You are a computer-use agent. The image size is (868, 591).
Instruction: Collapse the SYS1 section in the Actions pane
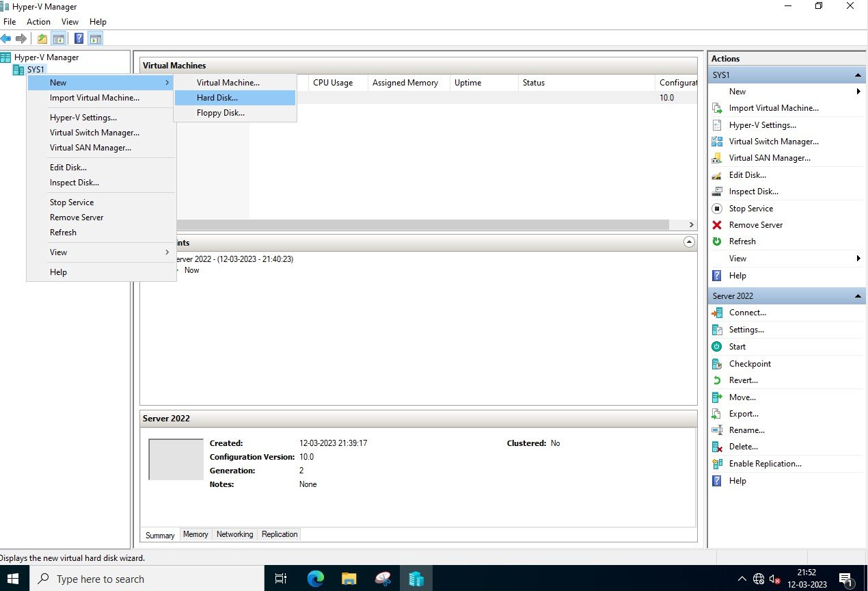pos(858,75)
